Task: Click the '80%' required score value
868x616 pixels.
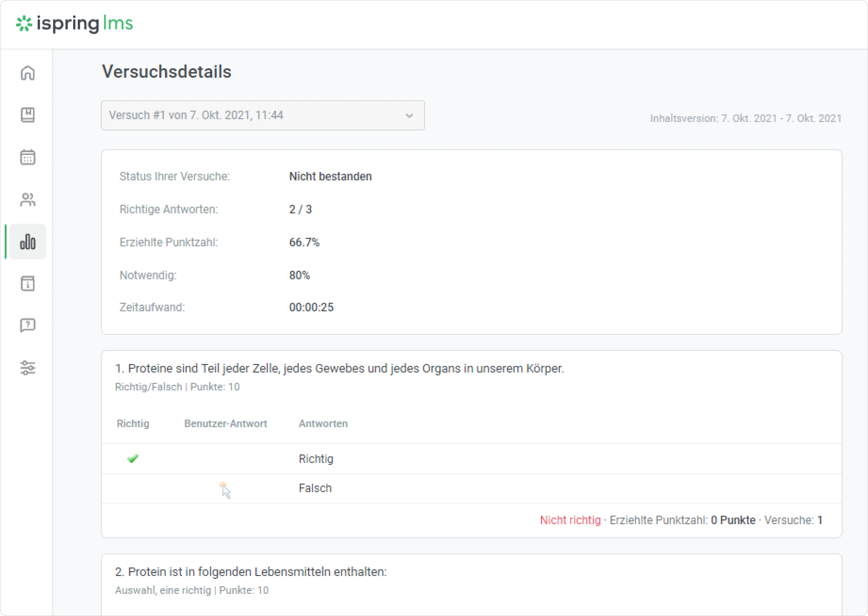Action: coord(299,275)
